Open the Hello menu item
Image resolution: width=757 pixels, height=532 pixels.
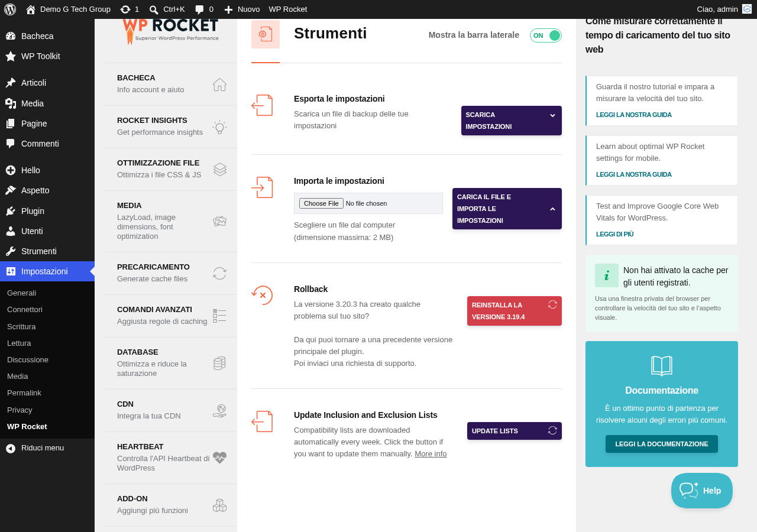tap(47, 170)
